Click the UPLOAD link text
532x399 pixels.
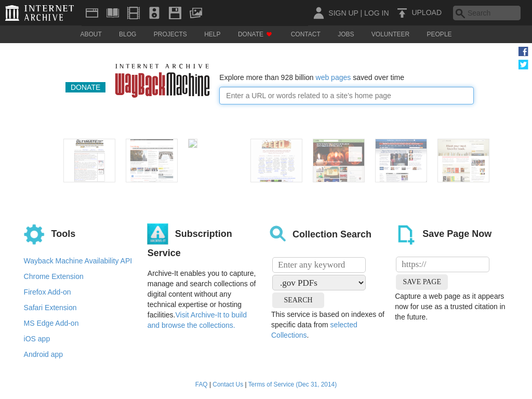[x=427, y=13]
